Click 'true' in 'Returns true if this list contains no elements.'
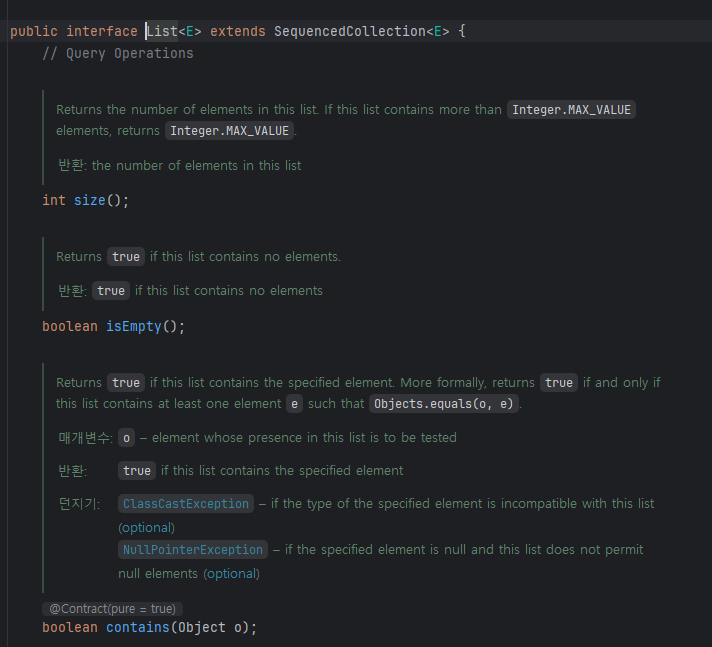 pyautogui.click(x=126, y=257)
